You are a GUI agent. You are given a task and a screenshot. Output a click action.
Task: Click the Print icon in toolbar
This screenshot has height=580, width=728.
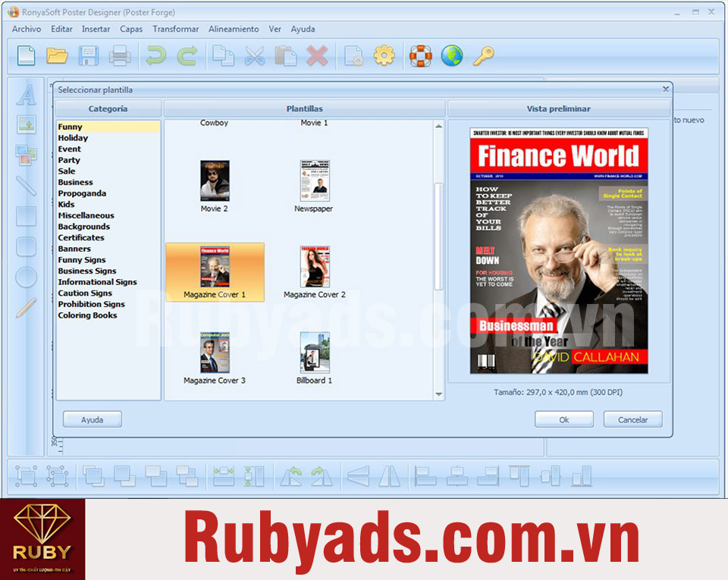pos(120,55)
